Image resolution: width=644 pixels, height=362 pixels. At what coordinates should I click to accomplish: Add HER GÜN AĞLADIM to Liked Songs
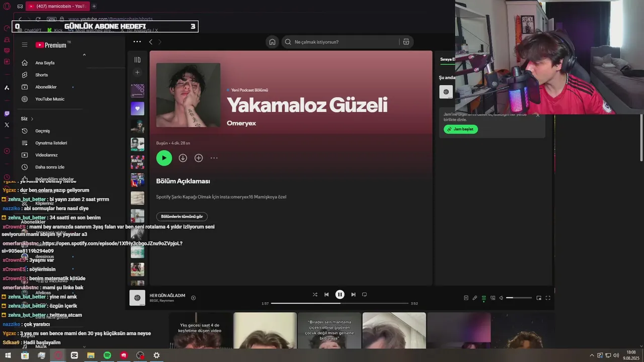(193, 298)
